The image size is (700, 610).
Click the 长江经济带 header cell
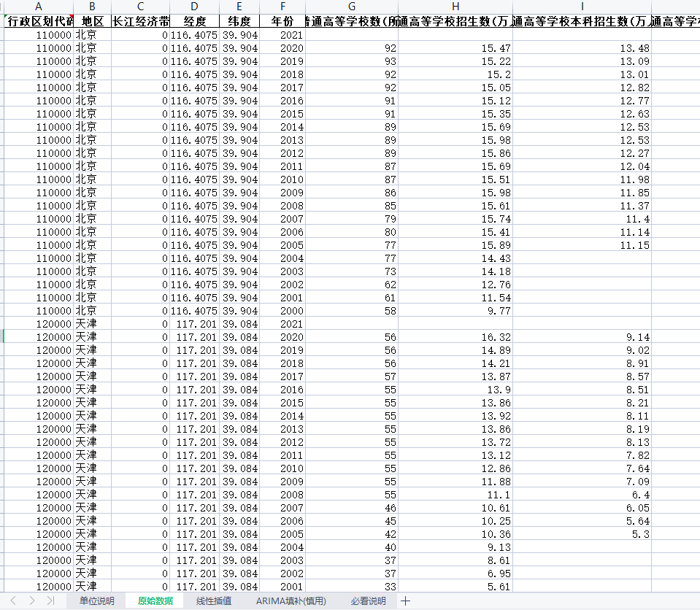tap(140, 21)
